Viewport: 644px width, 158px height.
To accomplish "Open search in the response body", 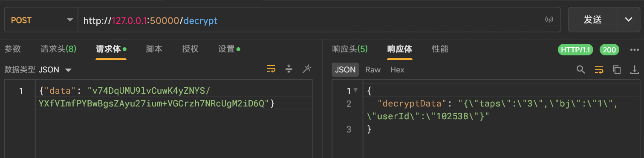I will coord(580,69).
